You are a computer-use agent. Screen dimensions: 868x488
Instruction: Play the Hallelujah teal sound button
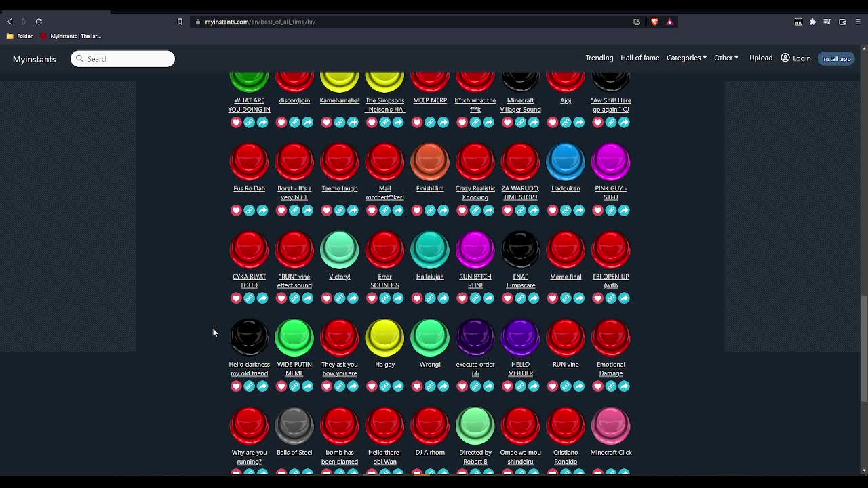[x=430, y=251]
